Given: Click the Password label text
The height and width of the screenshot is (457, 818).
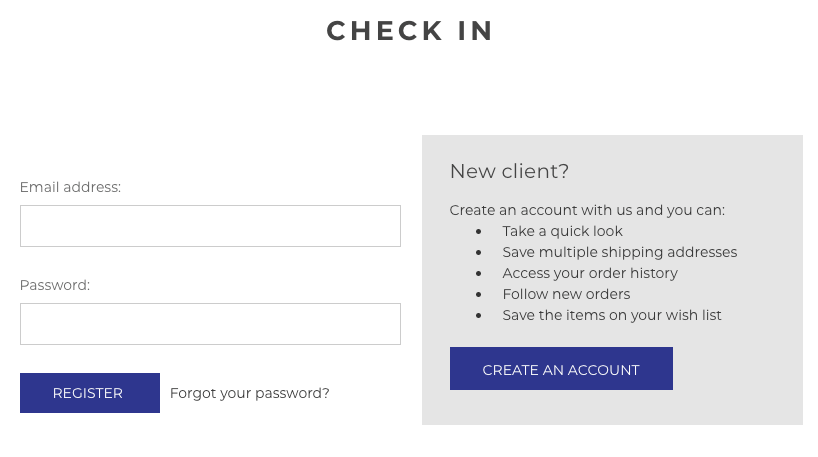Looking at the screenshot, I should 55,285.
